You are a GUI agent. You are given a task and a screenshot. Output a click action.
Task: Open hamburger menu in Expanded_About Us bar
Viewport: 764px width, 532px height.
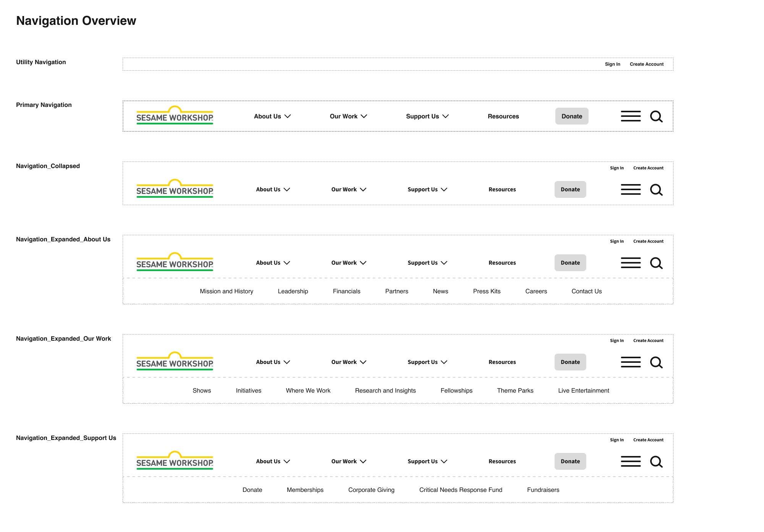click(x=631, y=263)
